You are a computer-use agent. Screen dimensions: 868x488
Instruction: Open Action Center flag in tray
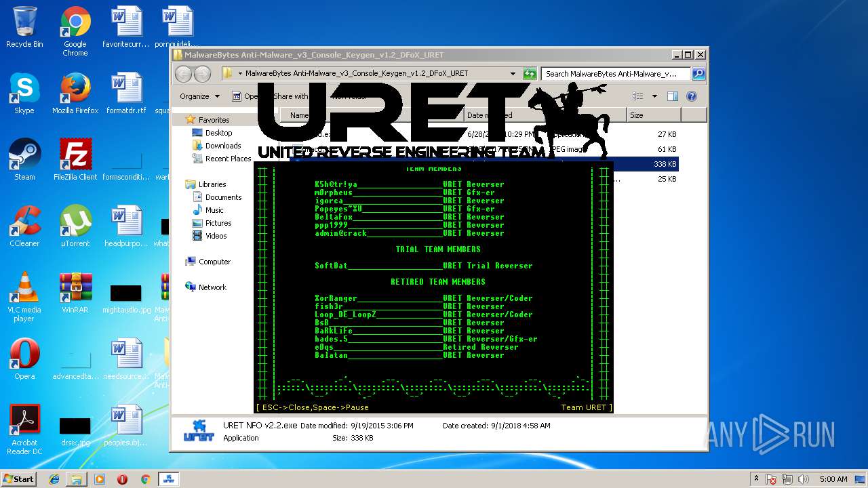coord(772,479)
